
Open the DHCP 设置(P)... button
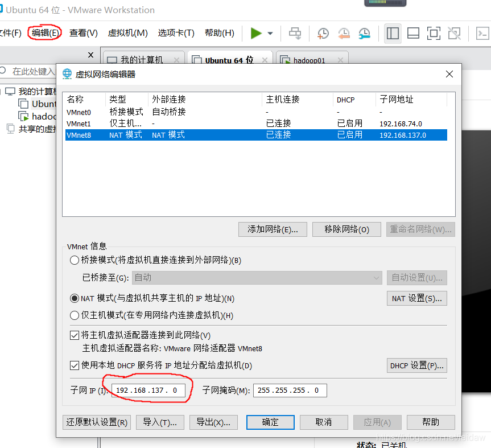(417, 365)
